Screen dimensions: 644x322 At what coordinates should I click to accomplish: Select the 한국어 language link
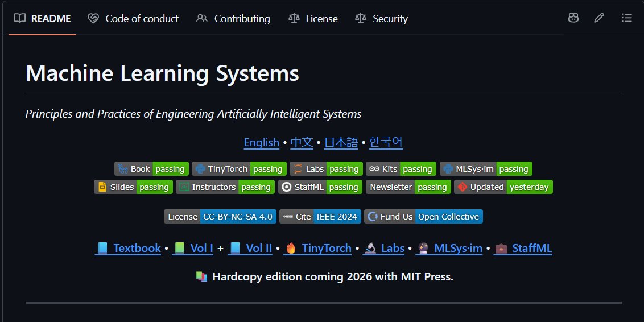point(386,143)
